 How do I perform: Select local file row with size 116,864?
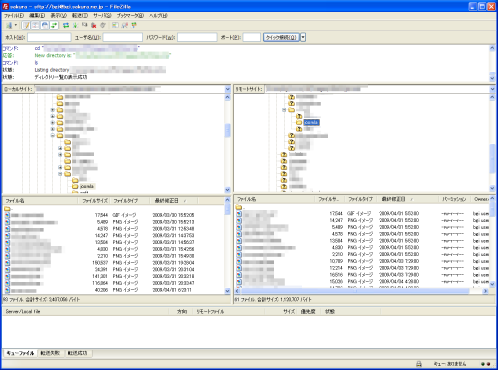(114, 283)
